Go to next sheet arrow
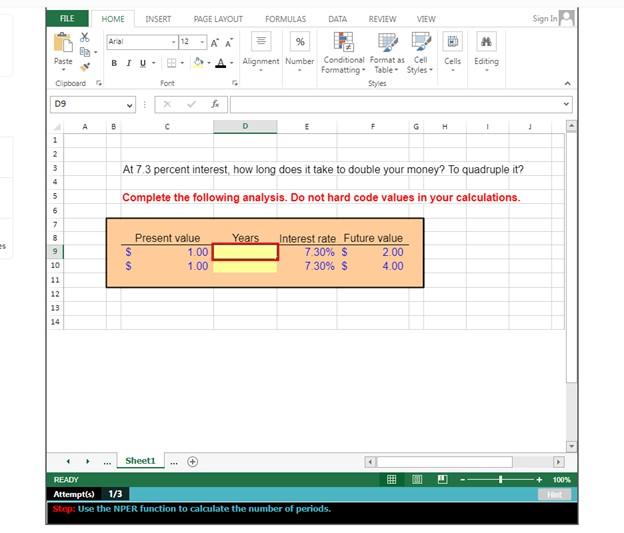The image size is (624, 533). 88,461
